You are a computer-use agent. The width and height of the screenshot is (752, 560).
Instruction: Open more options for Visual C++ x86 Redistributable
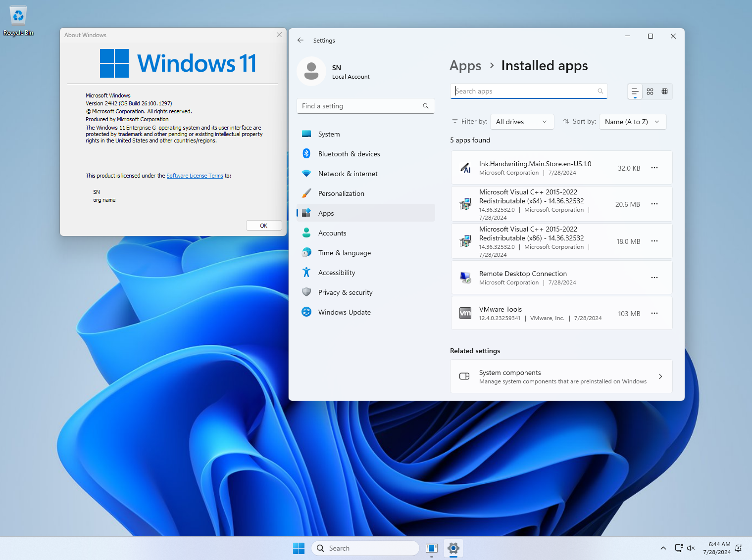pos(654,241)
